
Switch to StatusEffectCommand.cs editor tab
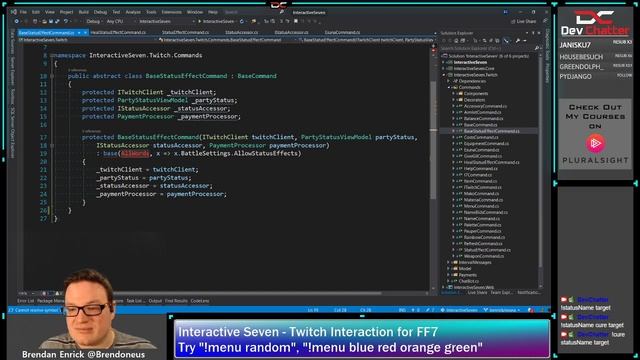click(x=185, y=32)
